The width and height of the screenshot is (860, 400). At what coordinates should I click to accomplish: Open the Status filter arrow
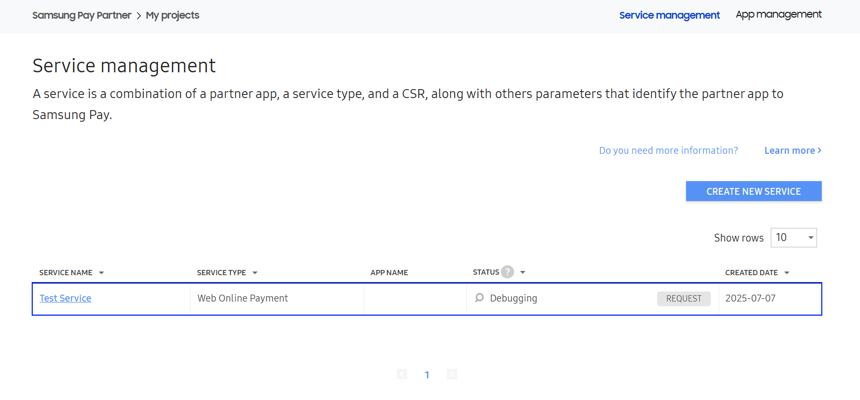click(523, 272)
